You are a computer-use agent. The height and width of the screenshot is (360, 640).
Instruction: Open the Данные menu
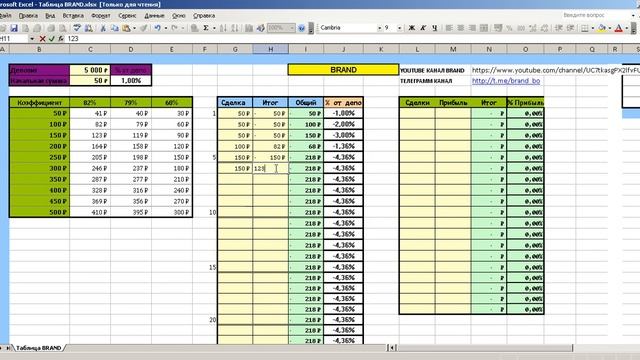coord(154,16)
